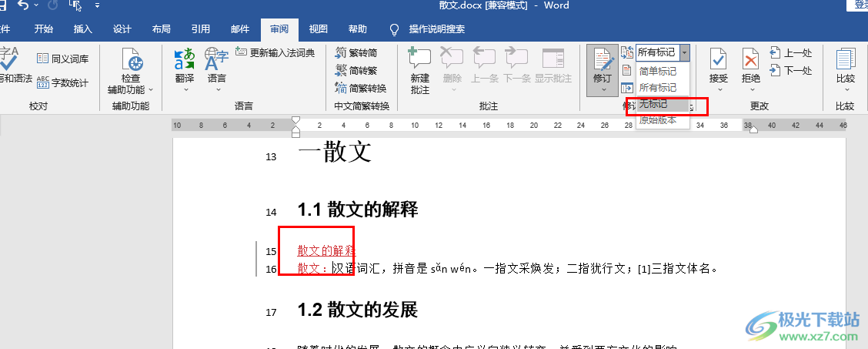Select 原始版本 from the markup list
The height and width of the screenshot is (349, 868).
point(663,119)
